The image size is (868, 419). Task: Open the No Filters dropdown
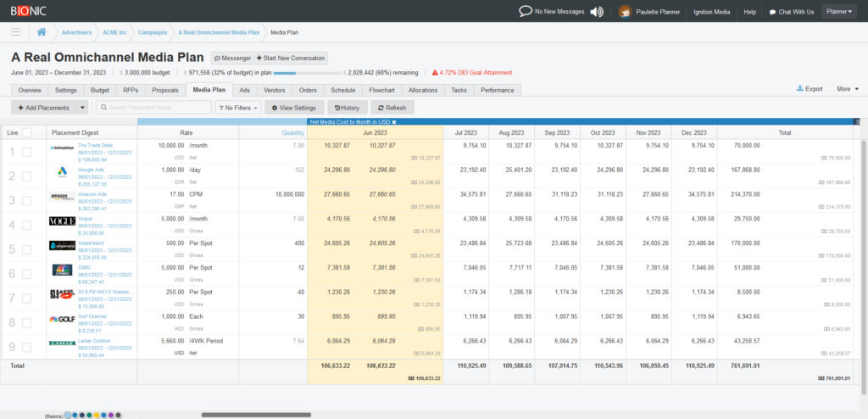(238, 108)
